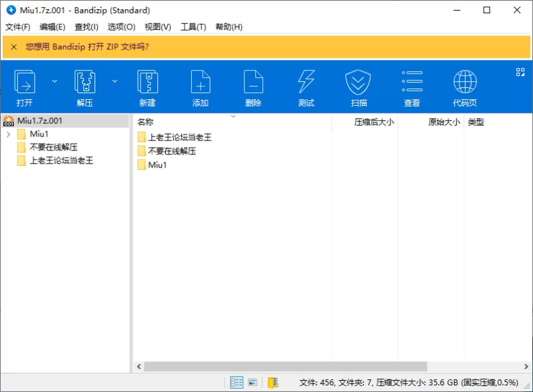This screenshot has height=392, width=533.
Task: Open the 视图(V) menu
Action: pos(158,27)
